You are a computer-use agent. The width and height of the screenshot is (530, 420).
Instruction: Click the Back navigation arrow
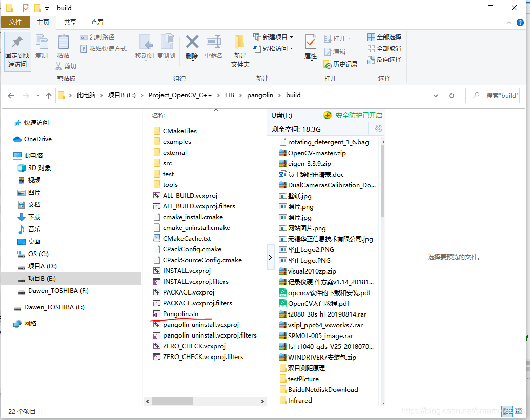tap(11, 96)
